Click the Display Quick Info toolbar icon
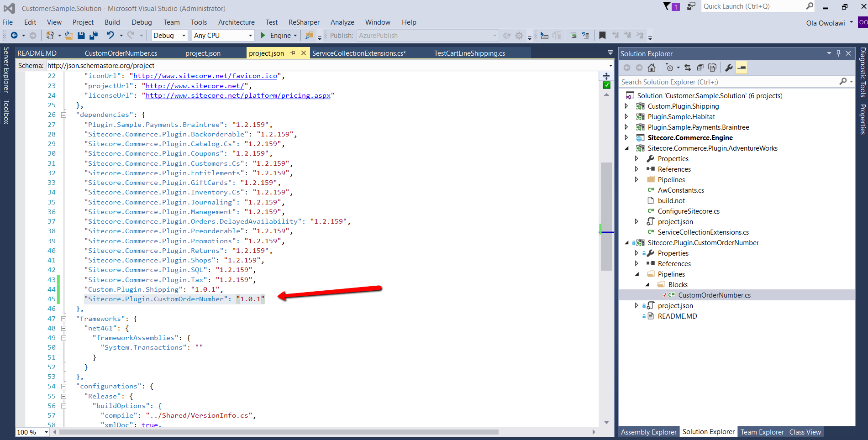868x440 pixels. pyautogui.click(x=544, y=35)
